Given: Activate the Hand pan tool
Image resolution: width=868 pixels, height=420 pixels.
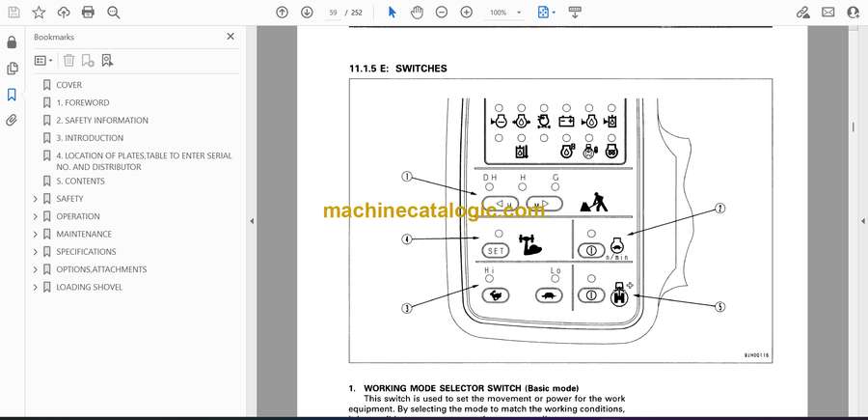Looking at the screenshot, I should [417, 13].
